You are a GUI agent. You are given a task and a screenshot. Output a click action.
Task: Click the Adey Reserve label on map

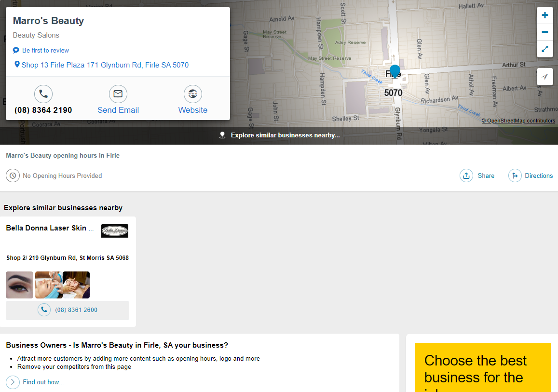click(x=350, y=42)
